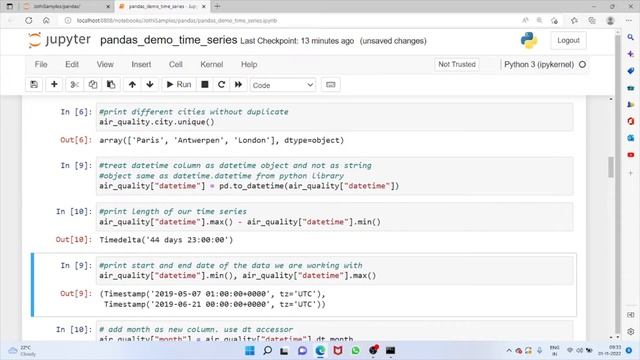Screen dimensions: 640x360
Task: Open WhatsApp from the taskbar
Action: click(x=356, y=350)
